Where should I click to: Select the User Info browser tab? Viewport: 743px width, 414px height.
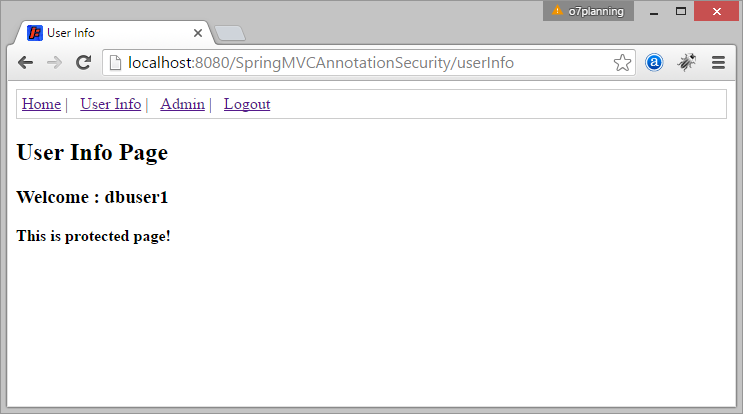pos(114,33)
